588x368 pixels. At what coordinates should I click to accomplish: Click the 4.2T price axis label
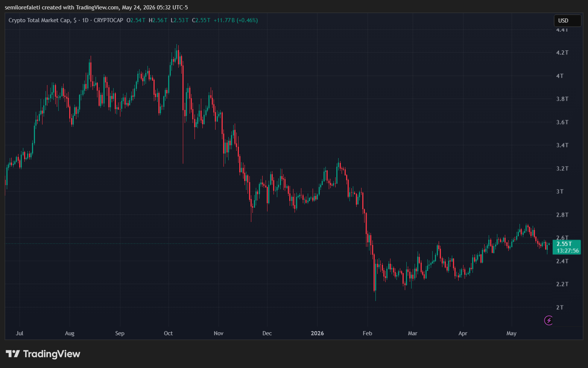point(562,53)
